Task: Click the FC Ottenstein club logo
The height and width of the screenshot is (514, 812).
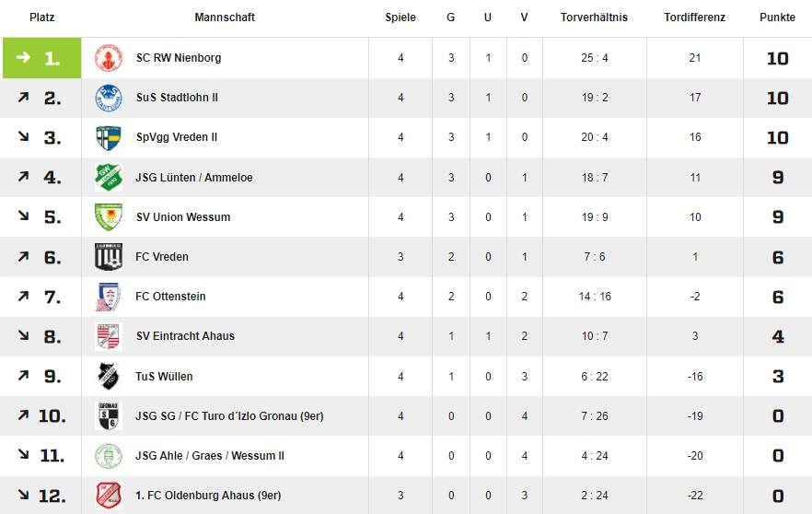Action: 109,297
